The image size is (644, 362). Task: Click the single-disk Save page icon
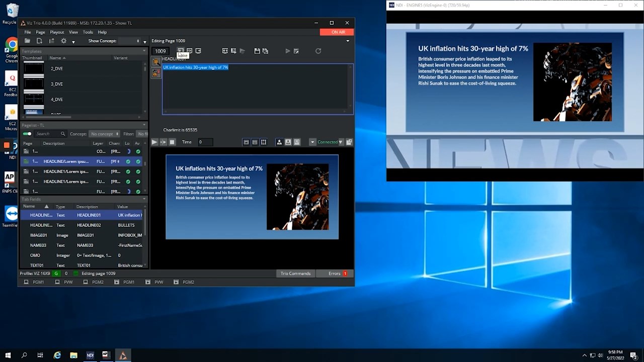coord(257,51)
